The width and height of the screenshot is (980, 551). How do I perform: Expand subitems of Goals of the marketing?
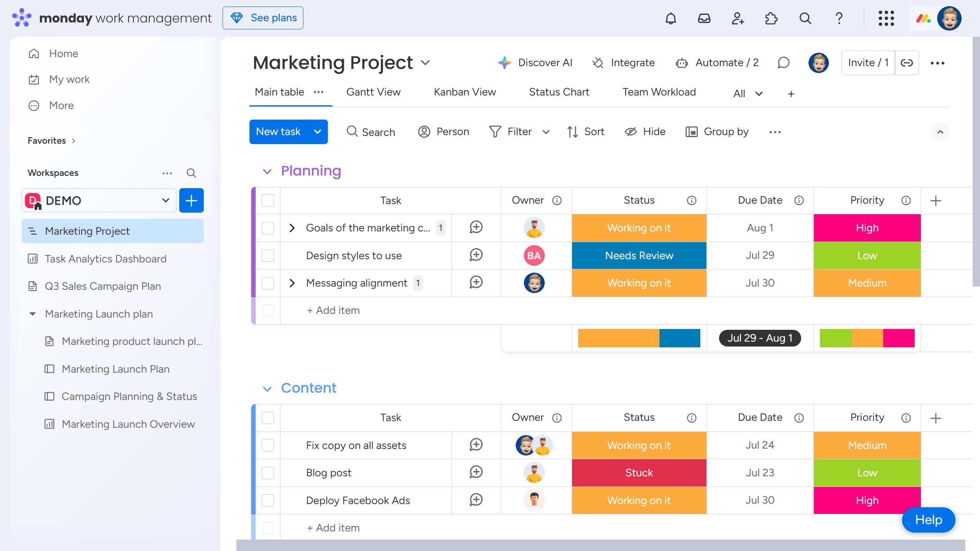pyautogui.click(x=292, y=228)
